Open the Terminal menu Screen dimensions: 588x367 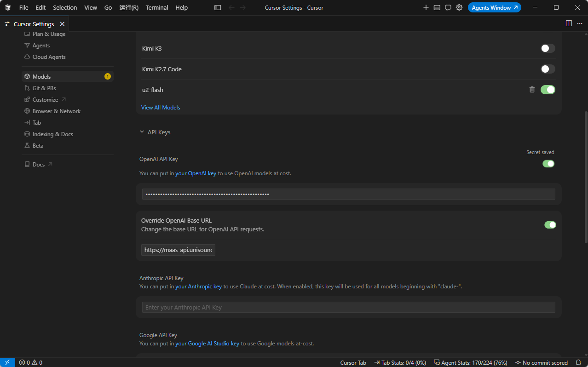click(x=157, y=8)
